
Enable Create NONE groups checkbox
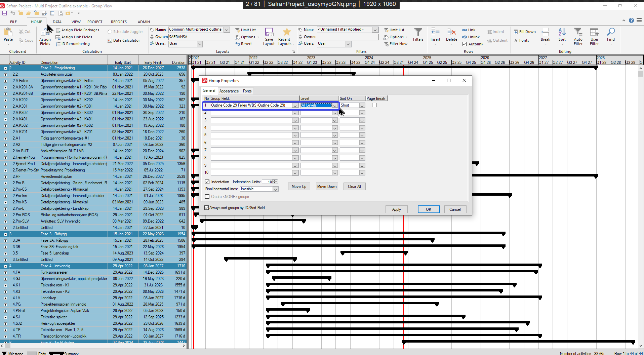[x=207, y=197]
